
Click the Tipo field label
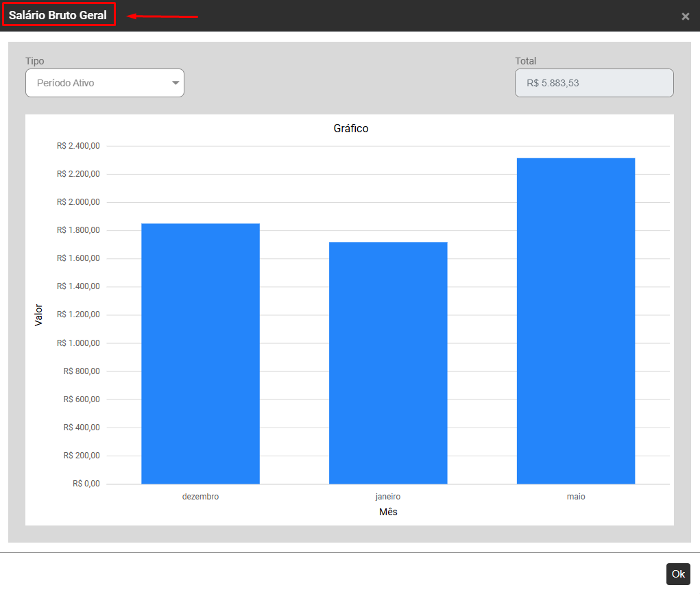pyautogui.click(x=35, y=61)
